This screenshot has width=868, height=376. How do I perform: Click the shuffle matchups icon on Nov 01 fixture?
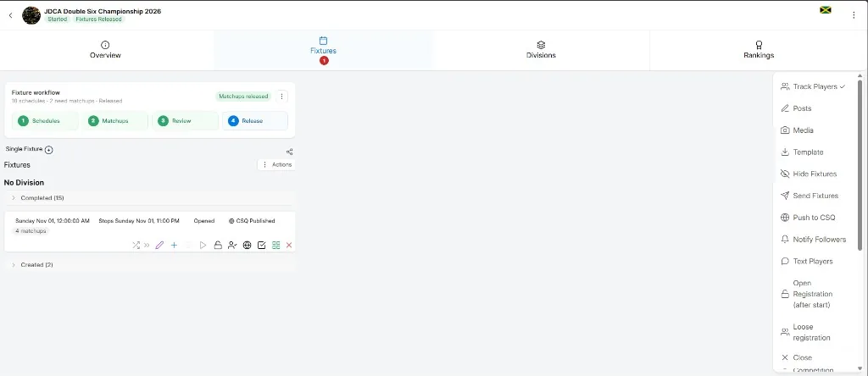tap(136, 245)
